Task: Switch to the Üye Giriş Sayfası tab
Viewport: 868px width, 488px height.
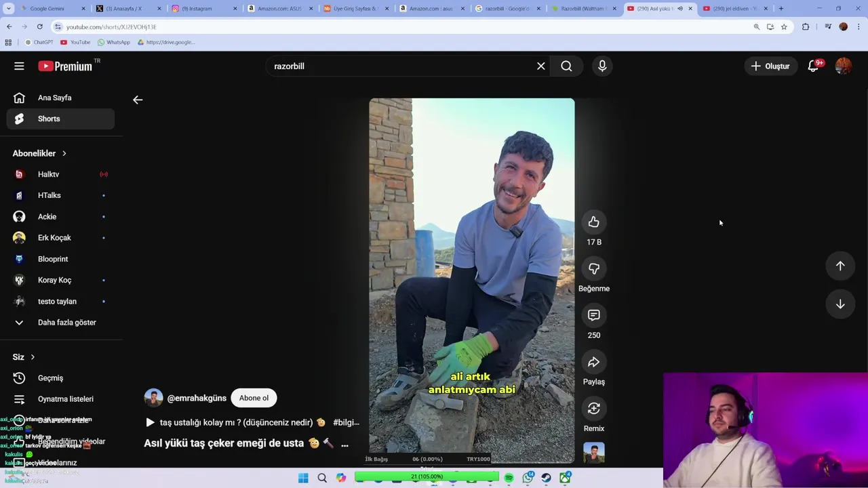Action: point(355,9)
